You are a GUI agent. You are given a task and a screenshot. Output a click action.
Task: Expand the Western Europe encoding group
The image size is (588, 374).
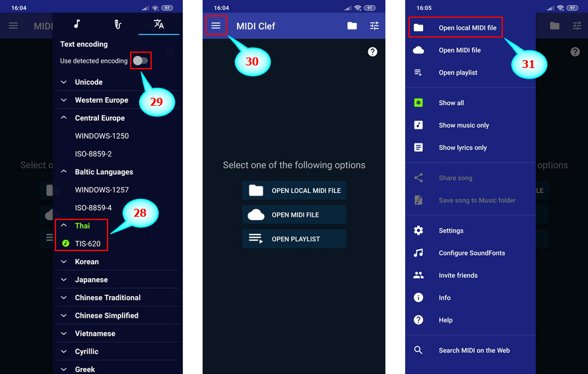tap(117, 100)
